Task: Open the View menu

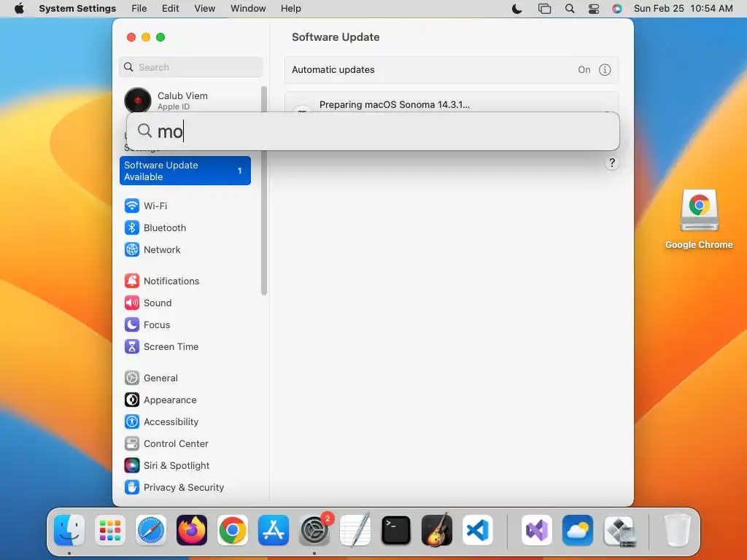Action: 205,9
